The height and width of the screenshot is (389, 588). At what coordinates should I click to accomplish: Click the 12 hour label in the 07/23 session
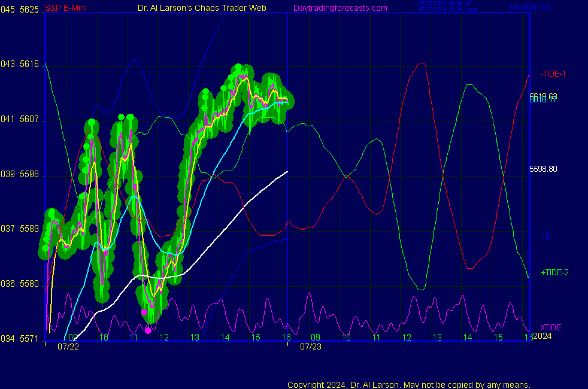(407, 338)
